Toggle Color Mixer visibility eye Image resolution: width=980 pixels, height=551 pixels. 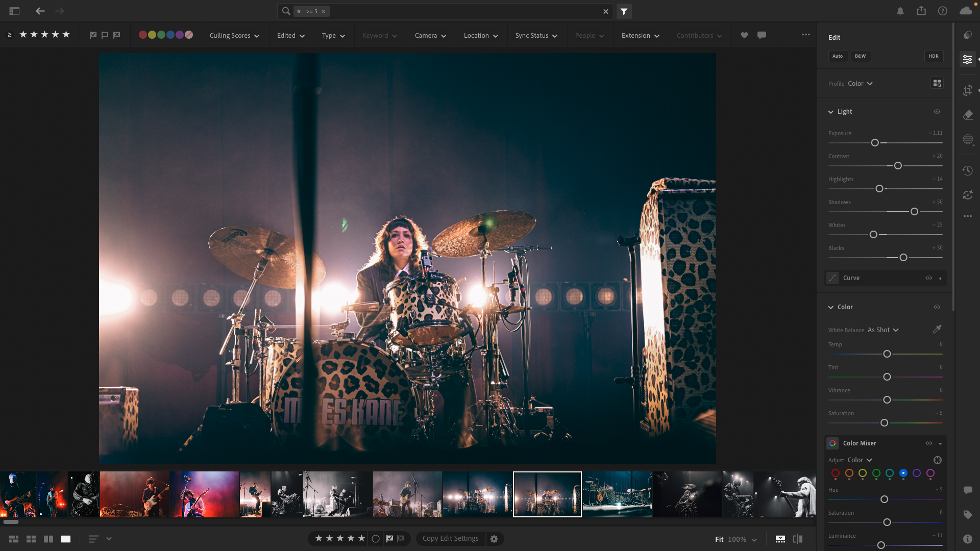point(928,443)
